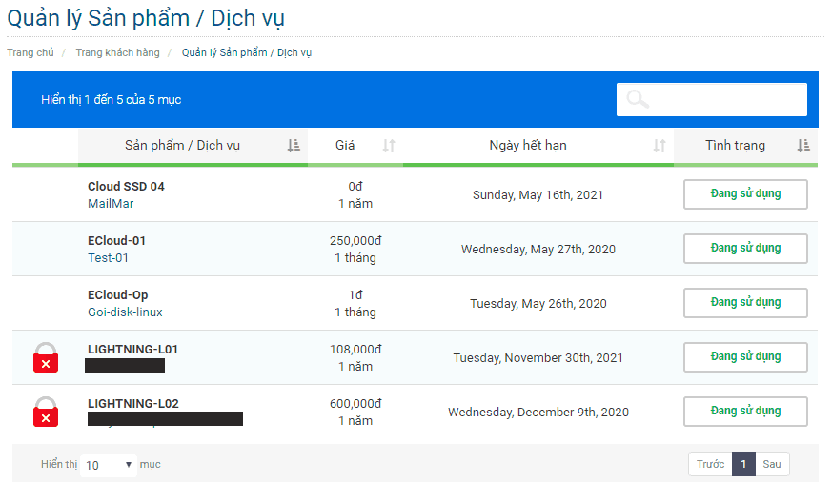Viewport: 832px width, 504px height.
Task: Click the Test-01 service link
Action: click(x=108, y=258)
